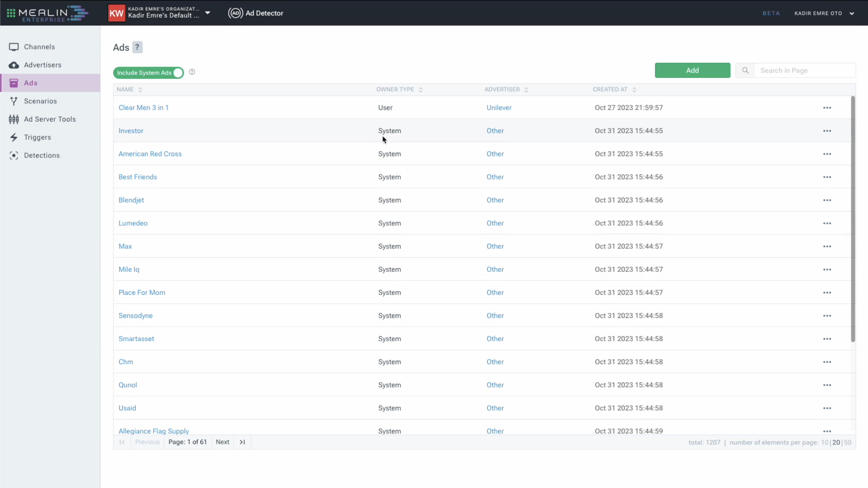Click the search magnifier icon
868x488 pixels.
point(745,70)
